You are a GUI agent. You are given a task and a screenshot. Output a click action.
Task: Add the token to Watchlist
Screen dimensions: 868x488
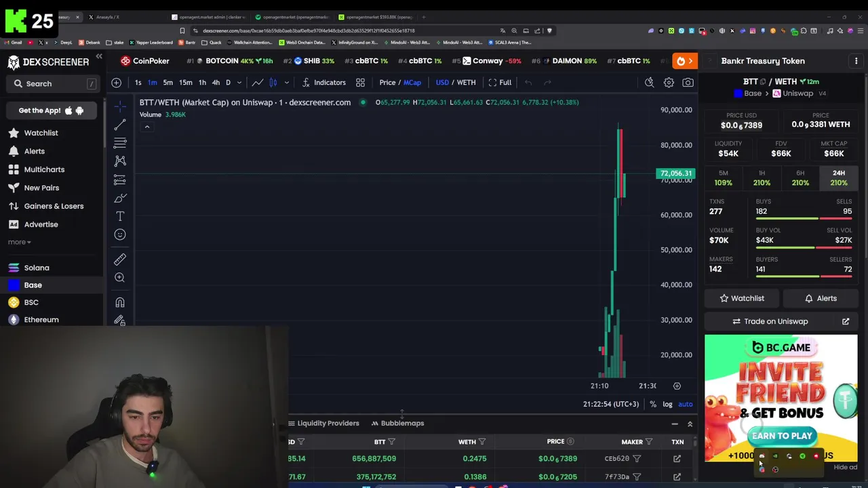(x=741, y=298)
